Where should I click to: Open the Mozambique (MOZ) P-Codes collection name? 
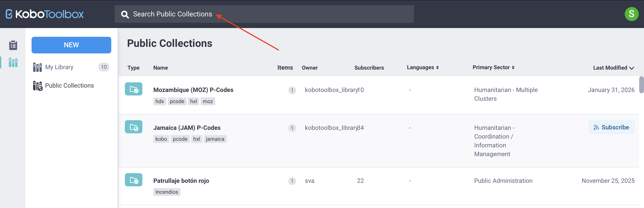[x=193, y=90]
